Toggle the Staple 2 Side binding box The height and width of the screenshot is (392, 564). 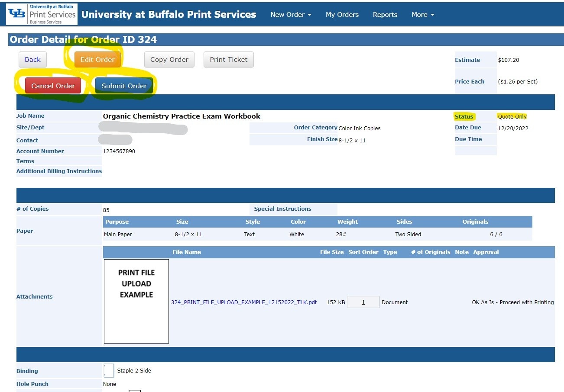[x=109, y=370]
